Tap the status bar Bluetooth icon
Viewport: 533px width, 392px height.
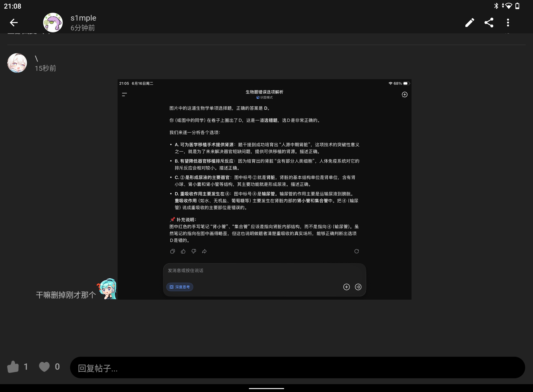point(496,6)
